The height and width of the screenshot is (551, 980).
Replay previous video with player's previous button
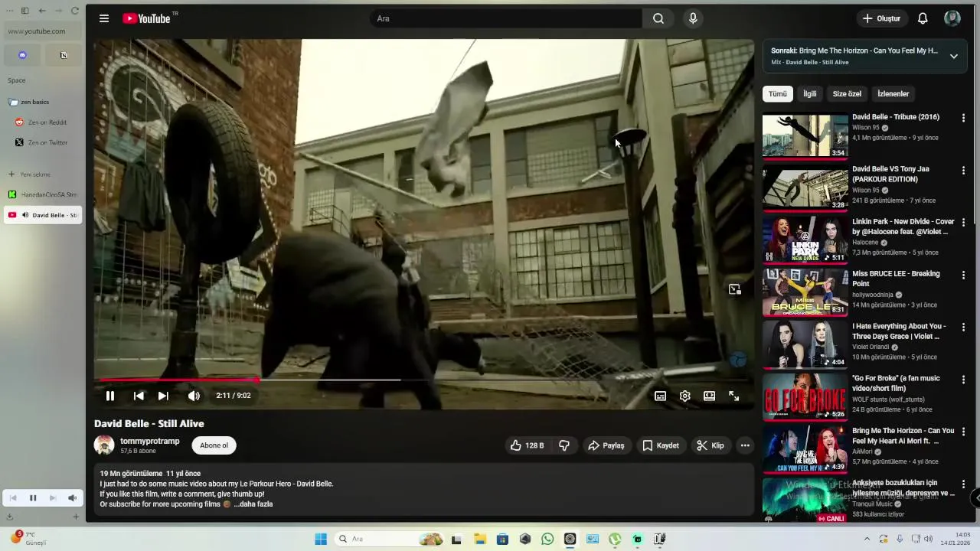139,396
